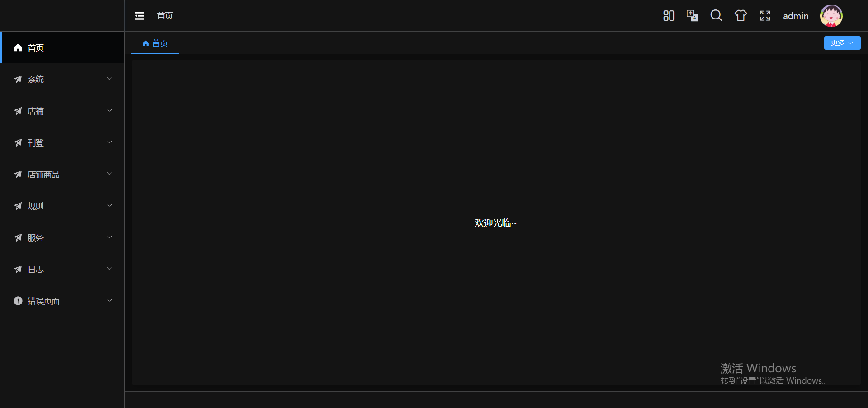Click the language translation icon
The width and height of the screenshot is (868, 408).
point(693,16)
